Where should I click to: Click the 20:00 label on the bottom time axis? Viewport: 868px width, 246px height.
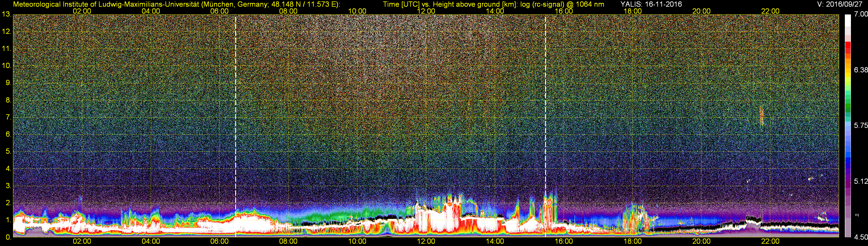click(x=701, y=241)
